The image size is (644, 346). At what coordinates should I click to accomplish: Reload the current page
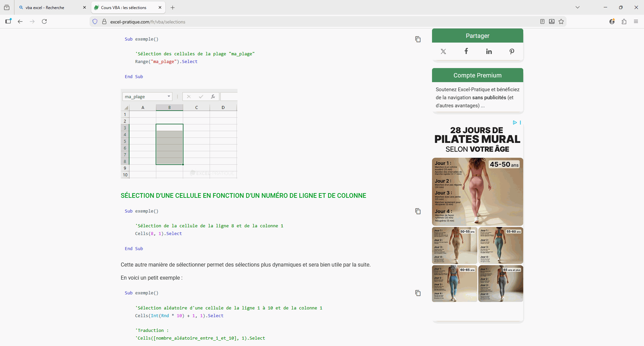(44, 22)
